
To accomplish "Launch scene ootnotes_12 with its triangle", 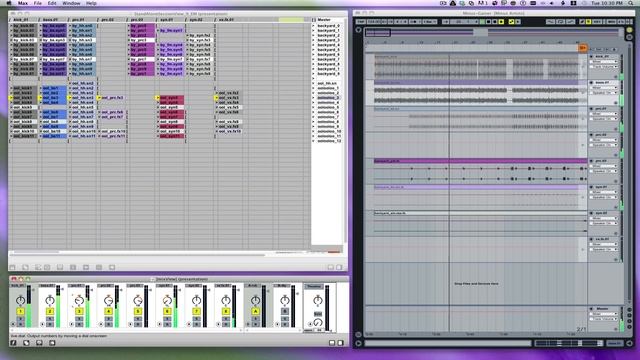I will coord(314,141).
